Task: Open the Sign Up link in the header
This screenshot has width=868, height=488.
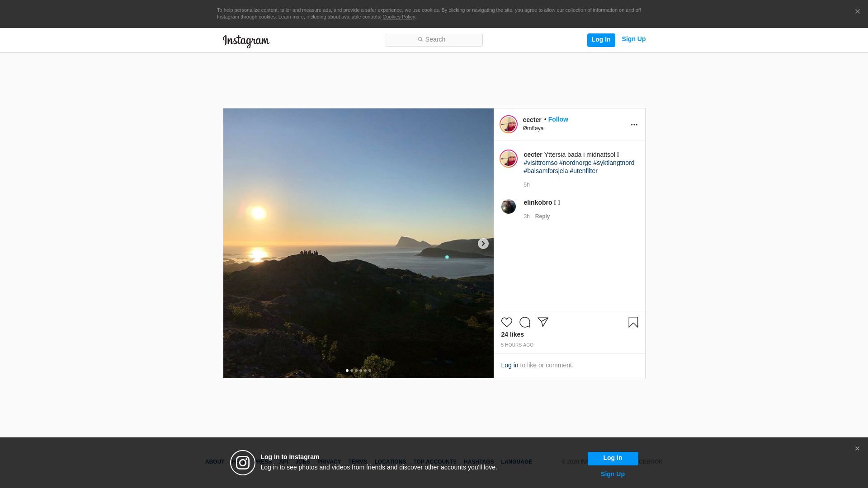Action: [633, 39]
